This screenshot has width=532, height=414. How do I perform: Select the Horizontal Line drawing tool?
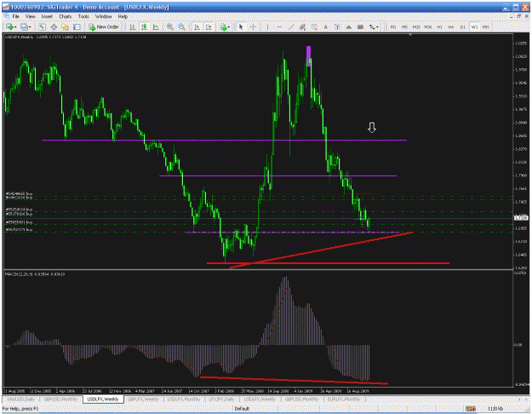[x=279, y=26]
